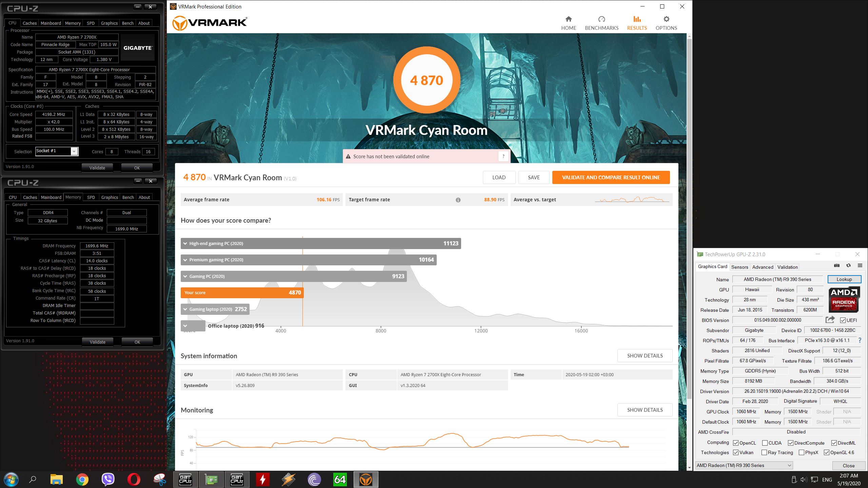Open the Bench tab in lower CPU-Z window
Viewport: 868px width, 488px height.
[x=128, y=197]
